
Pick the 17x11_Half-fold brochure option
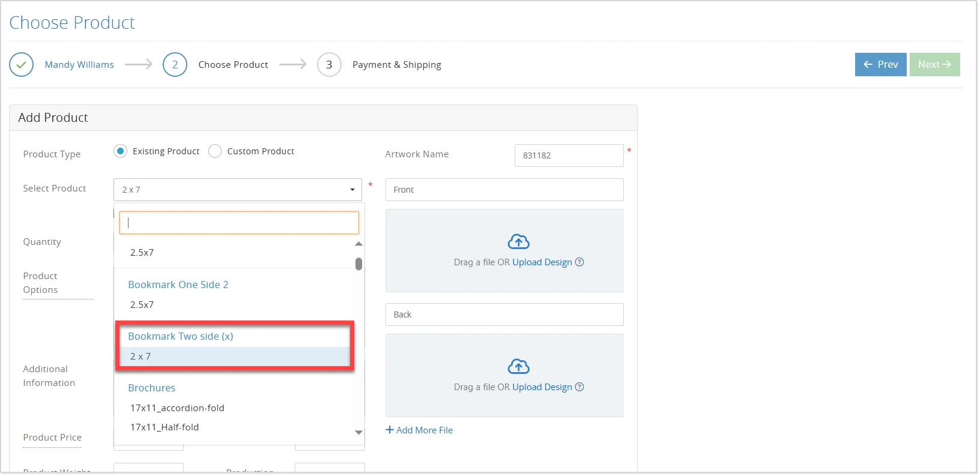pos(165,427)
